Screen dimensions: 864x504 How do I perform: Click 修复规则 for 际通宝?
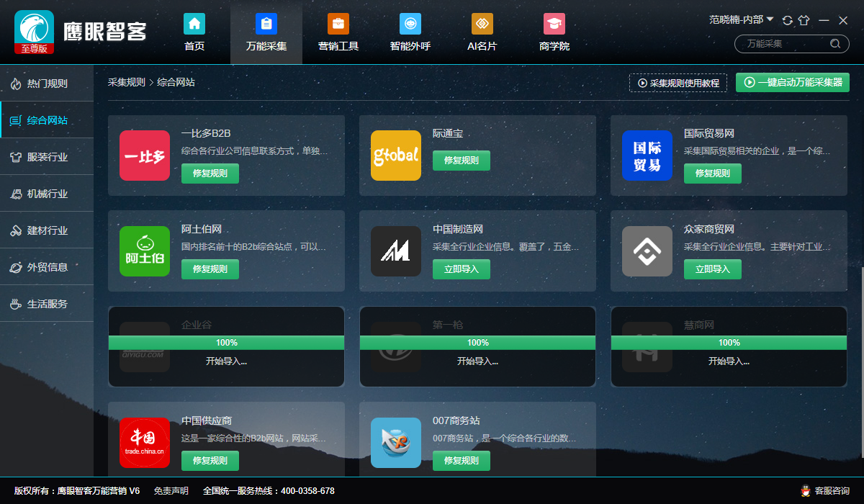pyautogui.click(x=462, y=161)
